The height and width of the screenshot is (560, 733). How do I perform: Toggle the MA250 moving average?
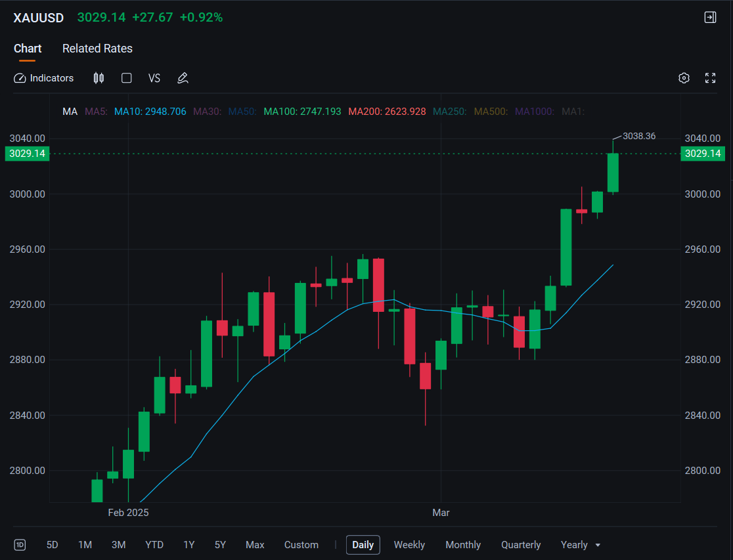click(450, 112)
